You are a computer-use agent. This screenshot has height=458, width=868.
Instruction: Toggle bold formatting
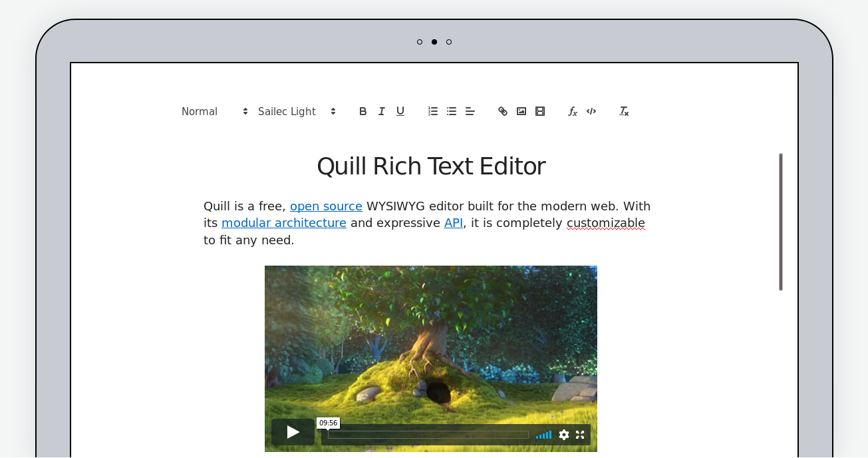[363, 111]
